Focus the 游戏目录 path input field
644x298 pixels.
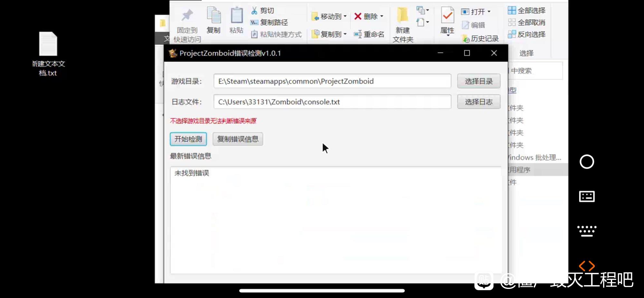[x=332, y=81]
